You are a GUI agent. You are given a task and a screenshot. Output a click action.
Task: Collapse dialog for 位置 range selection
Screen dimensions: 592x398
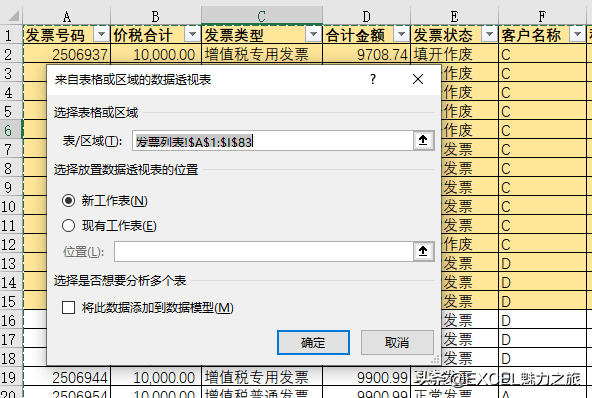[x=423, y=251]
